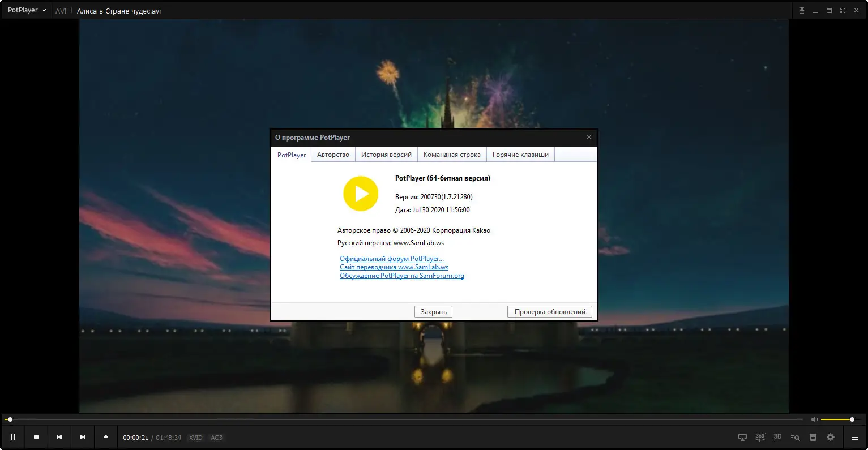Activate the screen cast icon

(x=742, y=437)
